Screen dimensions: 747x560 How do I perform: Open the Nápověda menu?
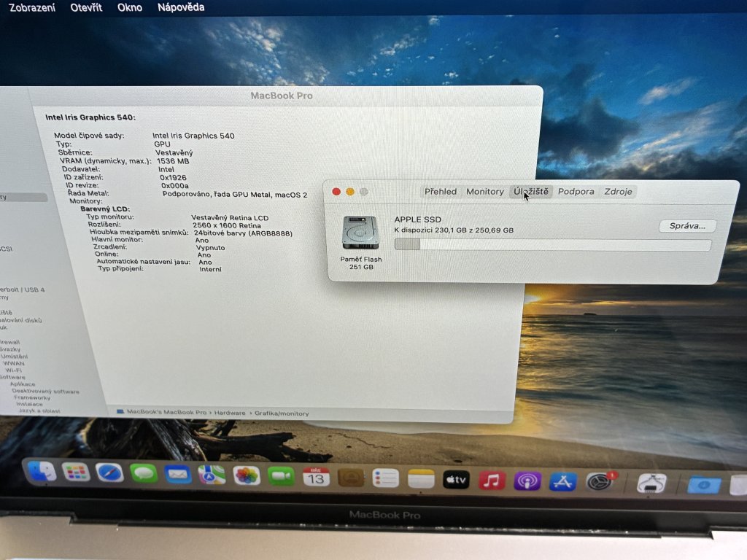coord(181,7)
